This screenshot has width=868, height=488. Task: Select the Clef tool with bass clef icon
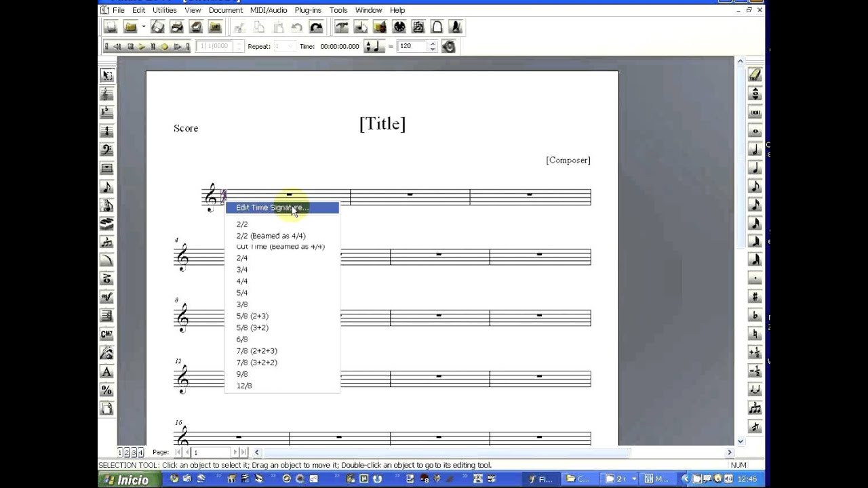(106, 150)
